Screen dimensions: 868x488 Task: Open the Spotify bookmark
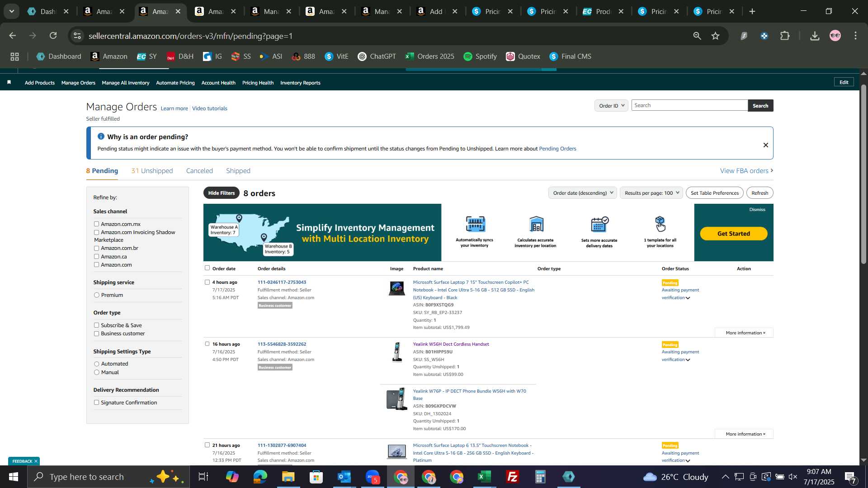click(x=480, y=56)
